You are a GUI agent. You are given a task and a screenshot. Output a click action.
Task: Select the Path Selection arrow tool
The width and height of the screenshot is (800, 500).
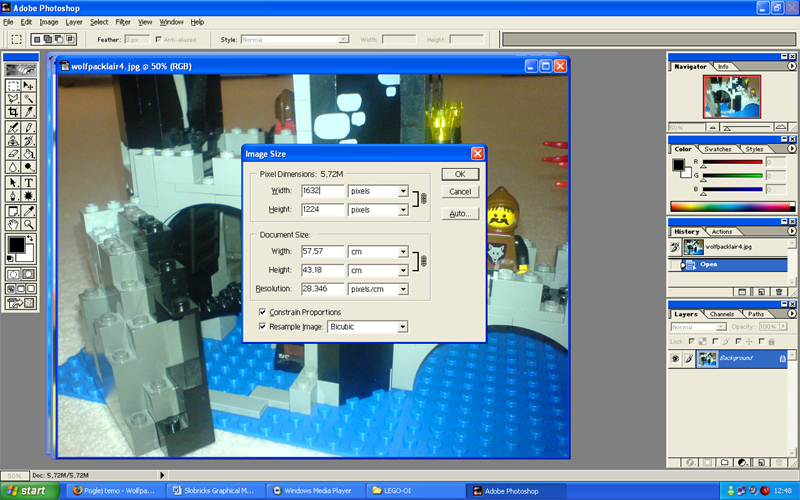point(13,182)
